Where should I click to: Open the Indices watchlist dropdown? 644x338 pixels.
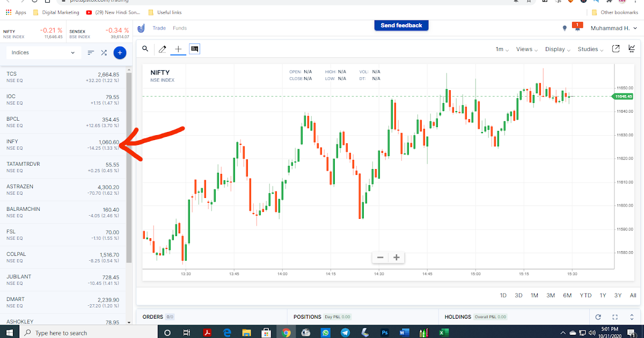coord(42,53)
